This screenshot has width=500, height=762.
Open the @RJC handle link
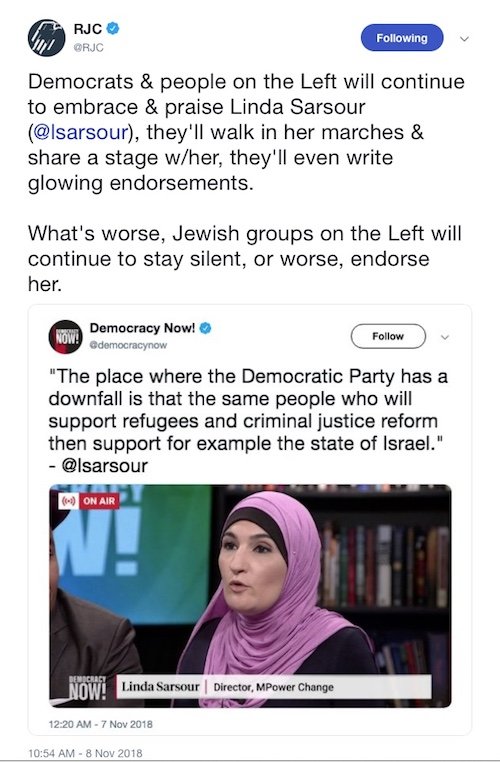(x=88, y=48)
